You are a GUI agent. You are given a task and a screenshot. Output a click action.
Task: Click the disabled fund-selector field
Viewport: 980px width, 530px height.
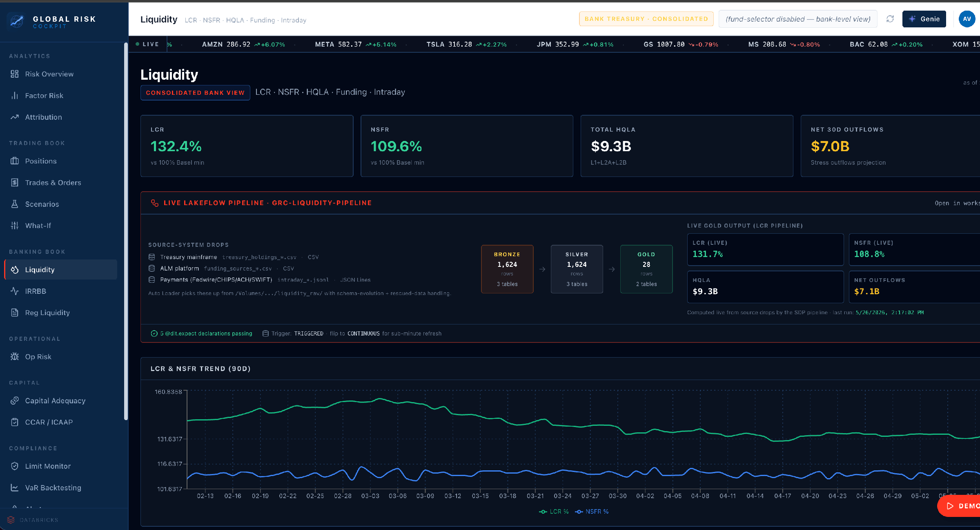[798, 19]
